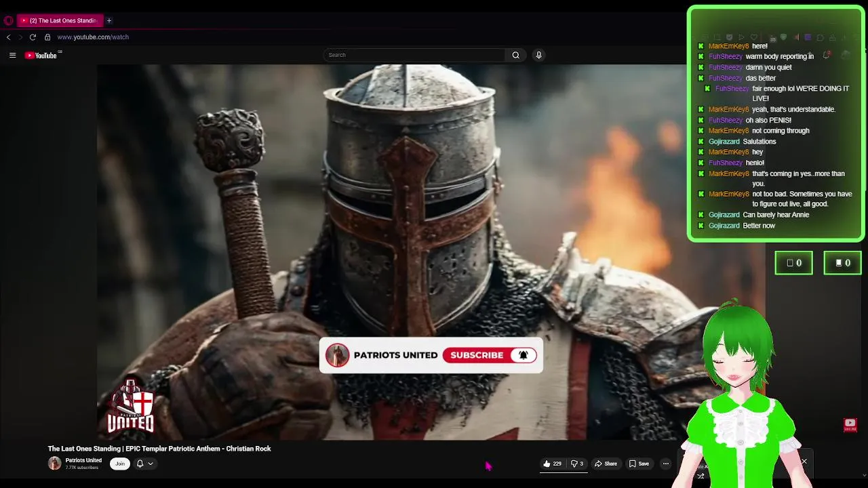
Task: Click the X icon near the avatar's arm
Action: [804, 462]
